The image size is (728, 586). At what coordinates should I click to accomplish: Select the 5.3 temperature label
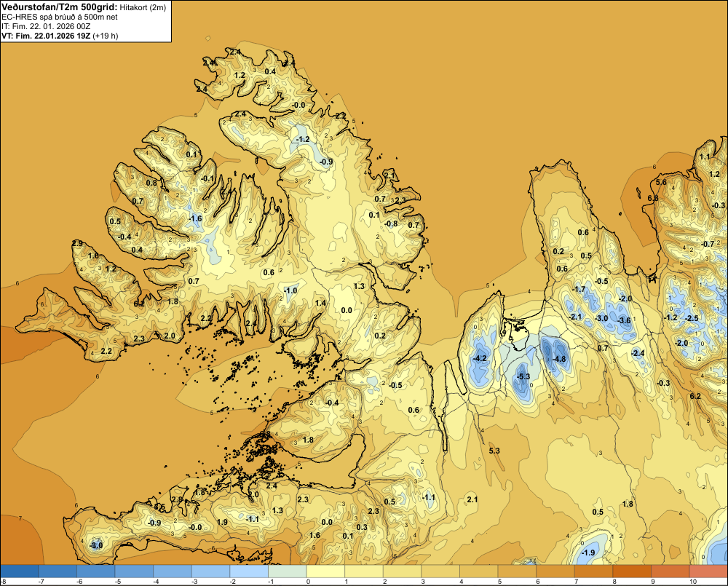(x=494, y=451)
